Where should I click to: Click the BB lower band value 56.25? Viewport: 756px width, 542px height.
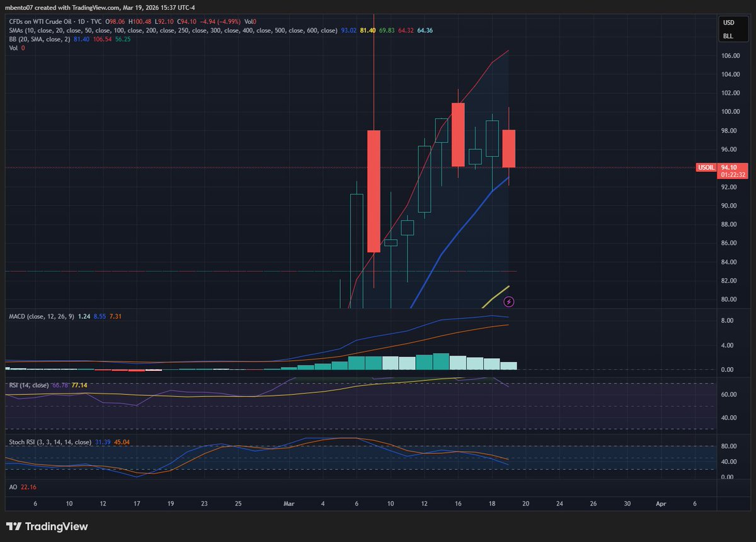(123, 39)
